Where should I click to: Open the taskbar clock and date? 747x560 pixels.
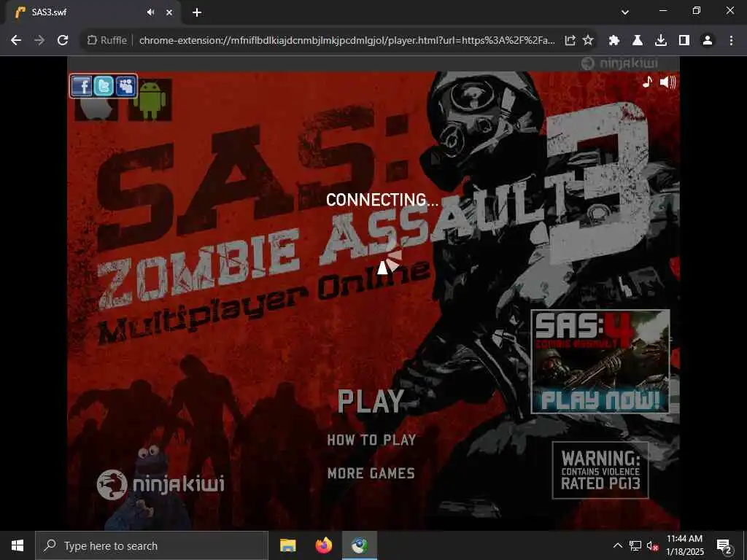(x=684, y=545)
